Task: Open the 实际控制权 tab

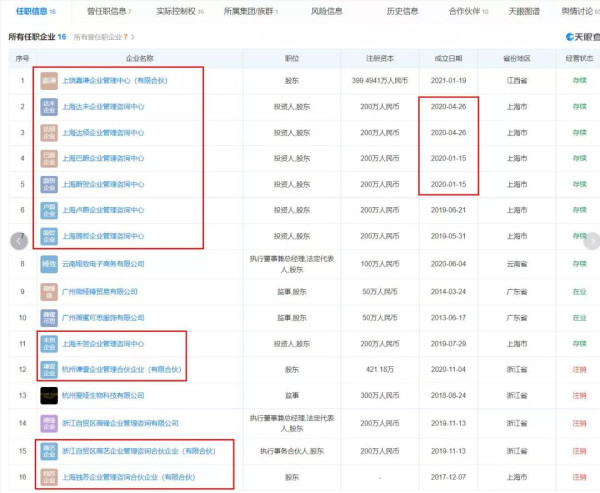Action: [x=180, y=11]
